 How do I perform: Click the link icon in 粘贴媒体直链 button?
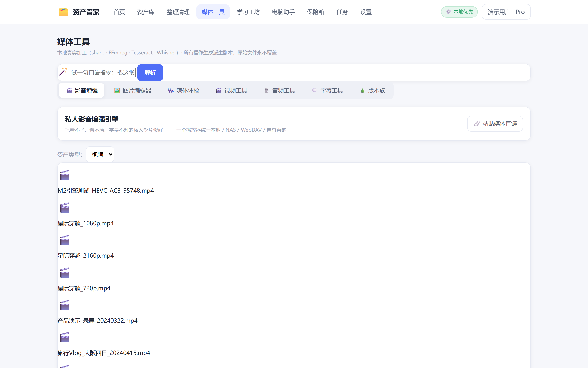pyautogui.click(x=477, y=124)
